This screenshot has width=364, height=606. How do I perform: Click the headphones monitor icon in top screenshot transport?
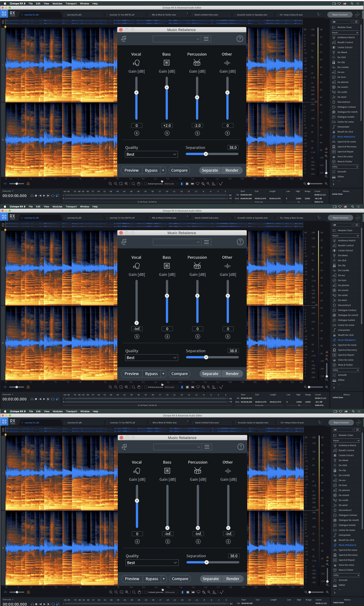point(32,196)
